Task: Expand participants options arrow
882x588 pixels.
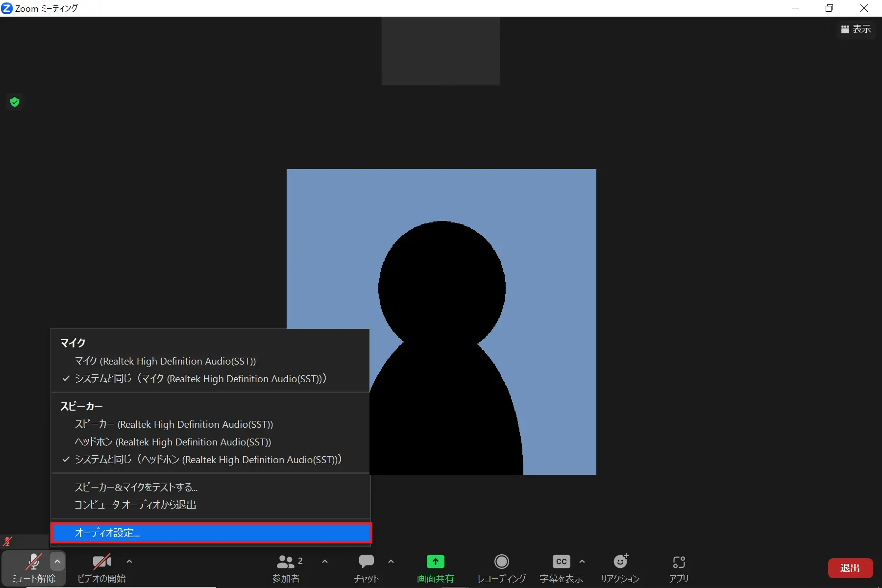Action: (x=325, y=562)
